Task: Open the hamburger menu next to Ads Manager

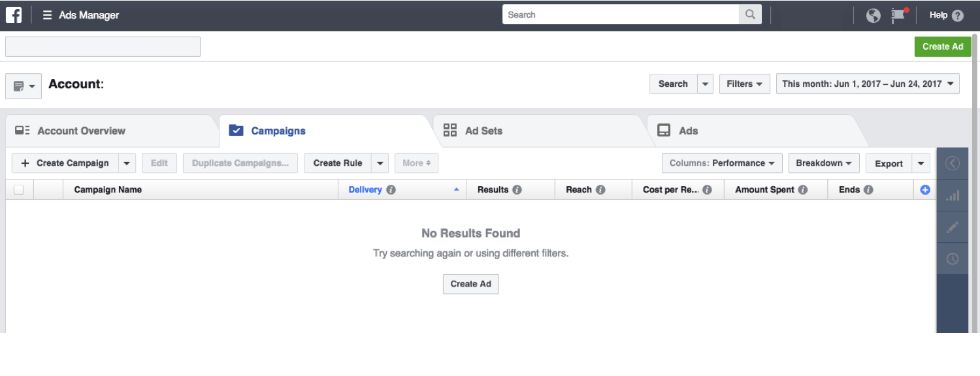Action: click(46, 14)
